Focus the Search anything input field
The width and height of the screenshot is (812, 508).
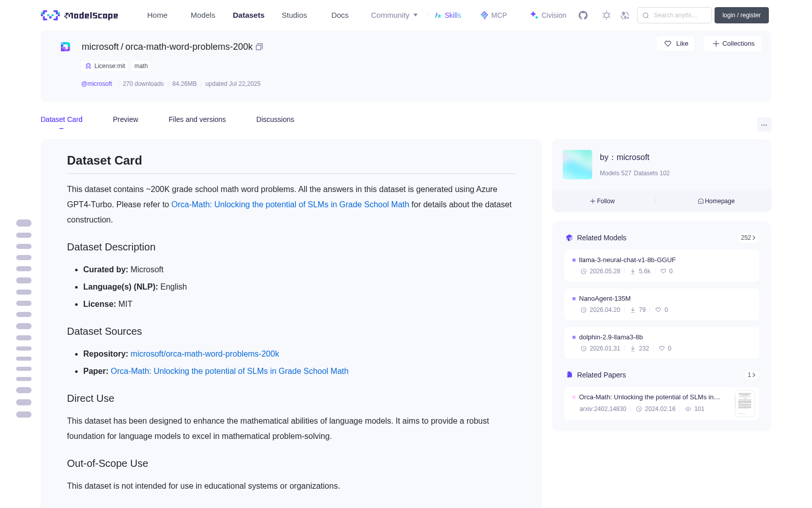(674, 15)
